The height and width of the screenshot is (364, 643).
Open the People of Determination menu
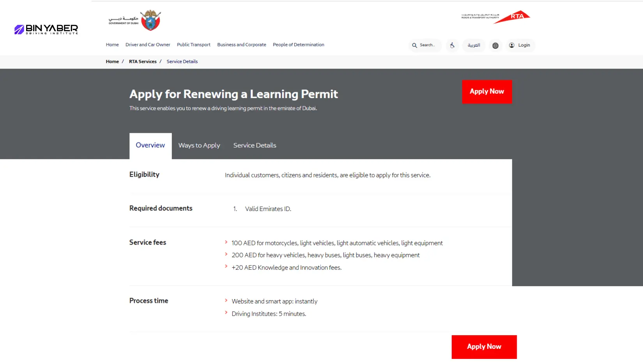tap(299, 45)
